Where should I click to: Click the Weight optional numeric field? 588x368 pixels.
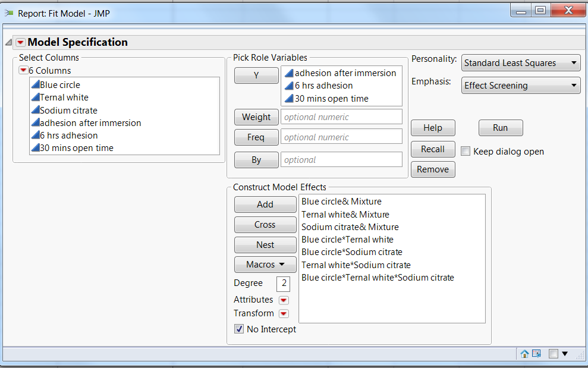(x=341, y=117)
